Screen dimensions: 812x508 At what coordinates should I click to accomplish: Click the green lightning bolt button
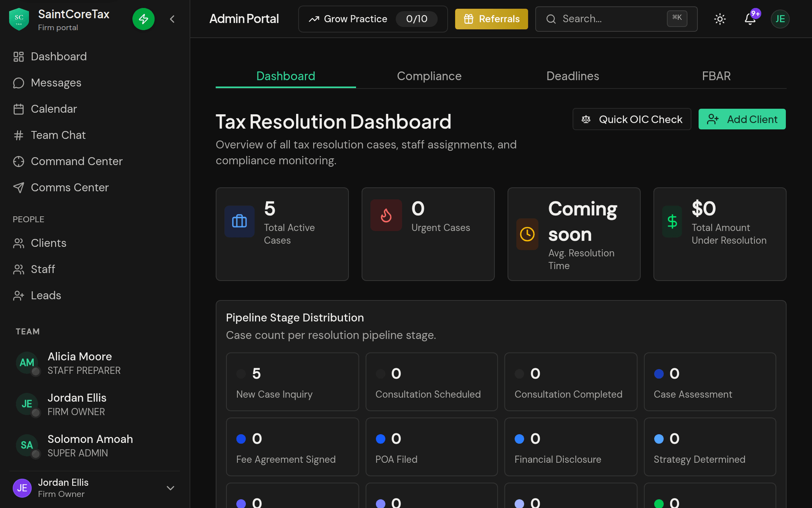pyautogui.click(x=143, y=19)
